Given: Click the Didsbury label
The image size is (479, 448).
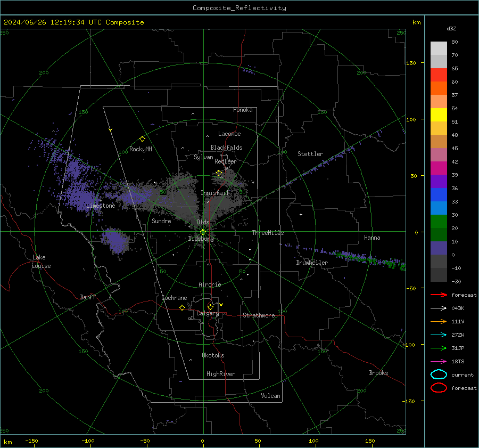Looking at the screenshot, I should [x=201, y=239].
